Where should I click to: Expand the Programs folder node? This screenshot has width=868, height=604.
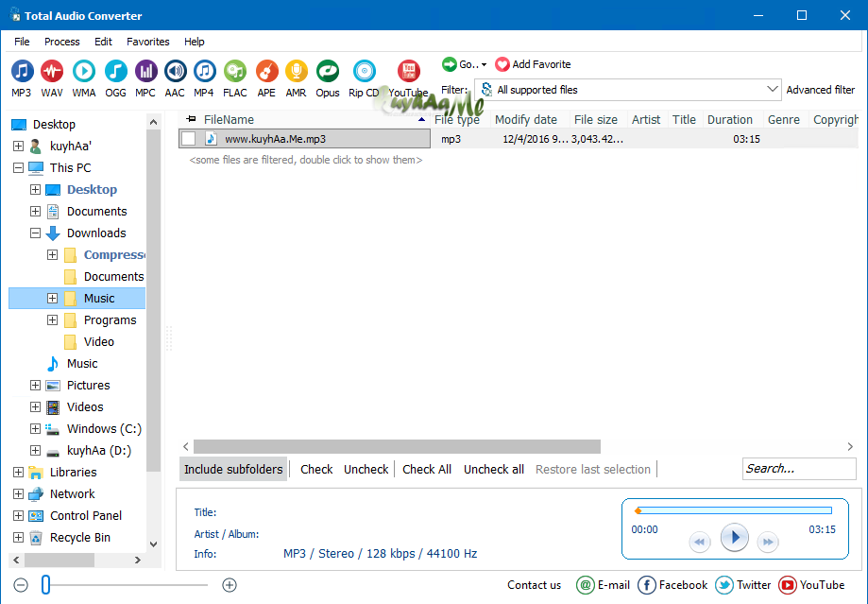coord(53,320)
